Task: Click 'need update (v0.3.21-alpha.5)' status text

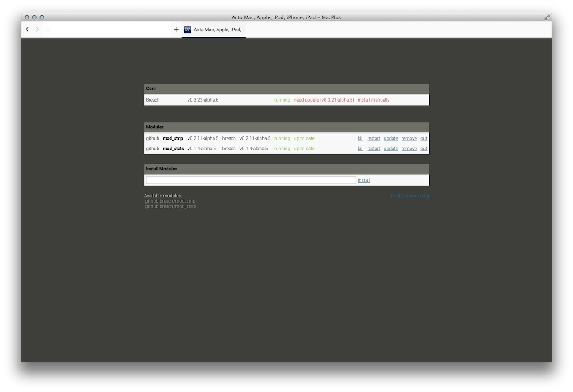Action: [x=324, y=100]
